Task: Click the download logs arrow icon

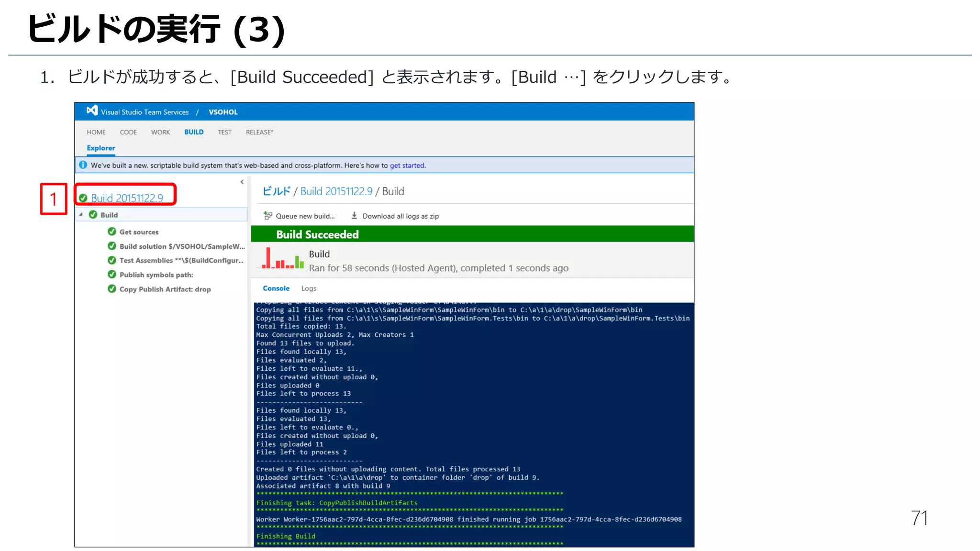Action: pyautogui.click(x=354, y=216)
